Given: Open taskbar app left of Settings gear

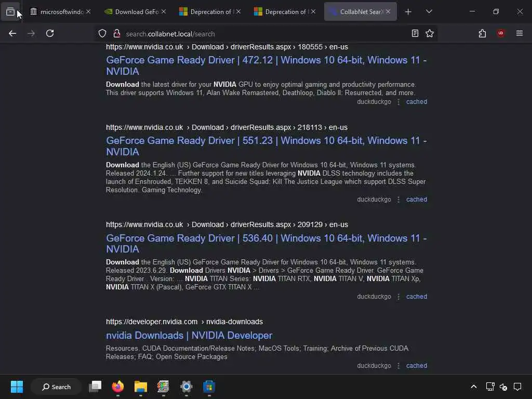Looking at the screenshot, I should coord(163,387).
